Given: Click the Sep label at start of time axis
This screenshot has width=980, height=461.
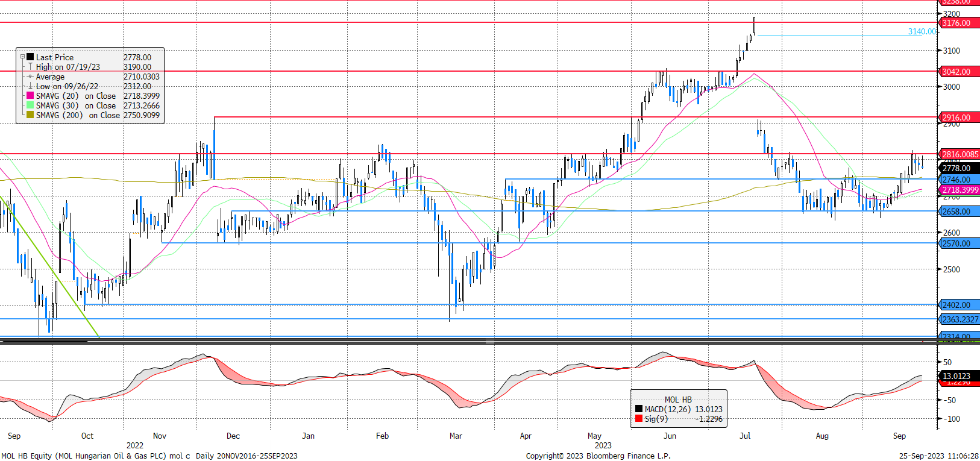Looking at the screenshot, I should click(14, 436).
